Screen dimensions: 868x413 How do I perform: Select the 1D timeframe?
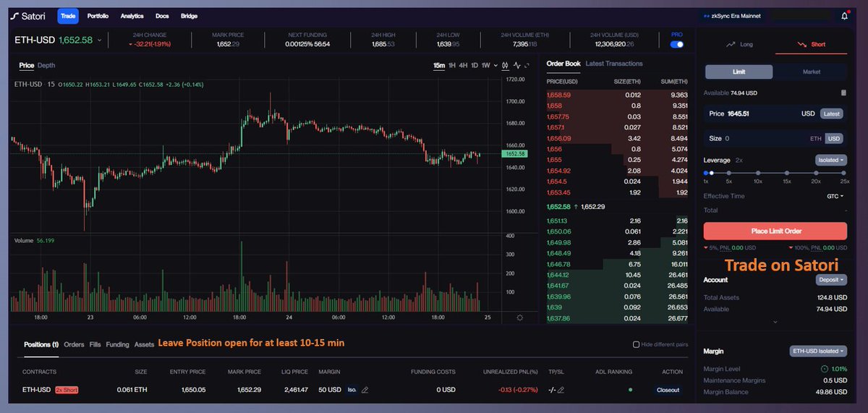475,66
